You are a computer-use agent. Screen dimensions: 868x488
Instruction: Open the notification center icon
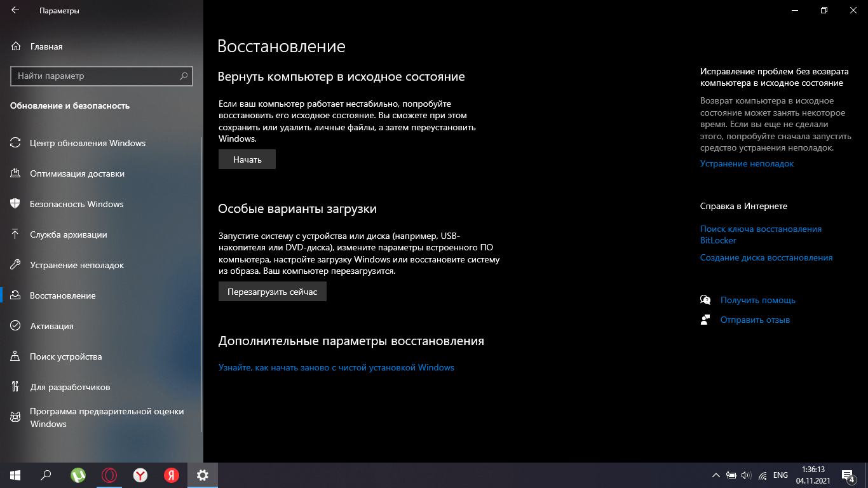coord(848,475)
